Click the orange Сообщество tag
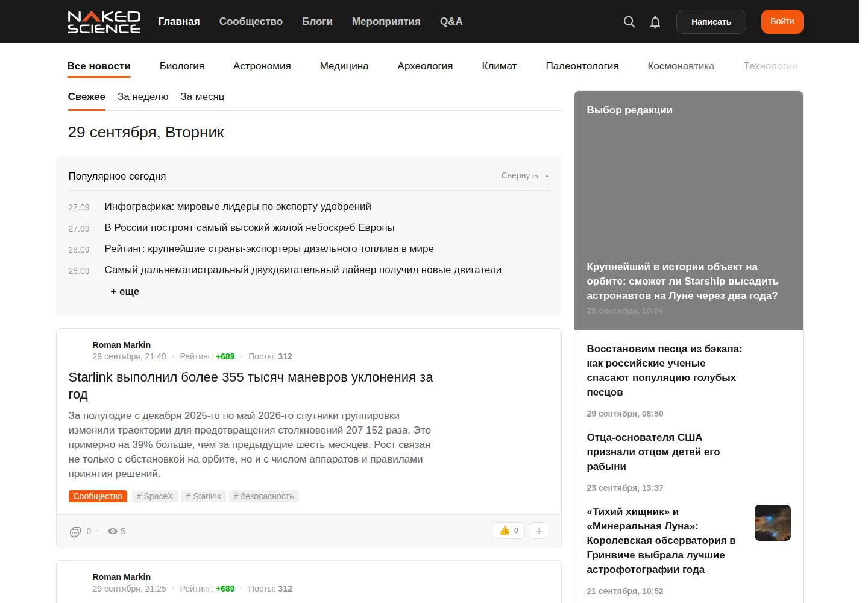Image resolution: width=868 pixels, height=603 pixels. point(98,496)
